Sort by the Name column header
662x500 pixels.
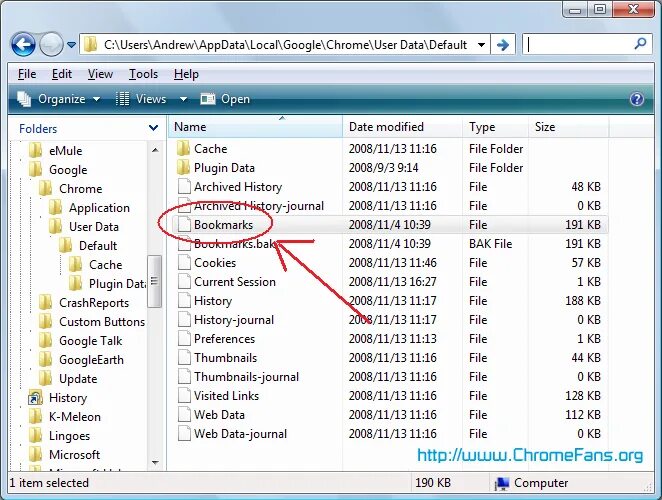(255, 127)
